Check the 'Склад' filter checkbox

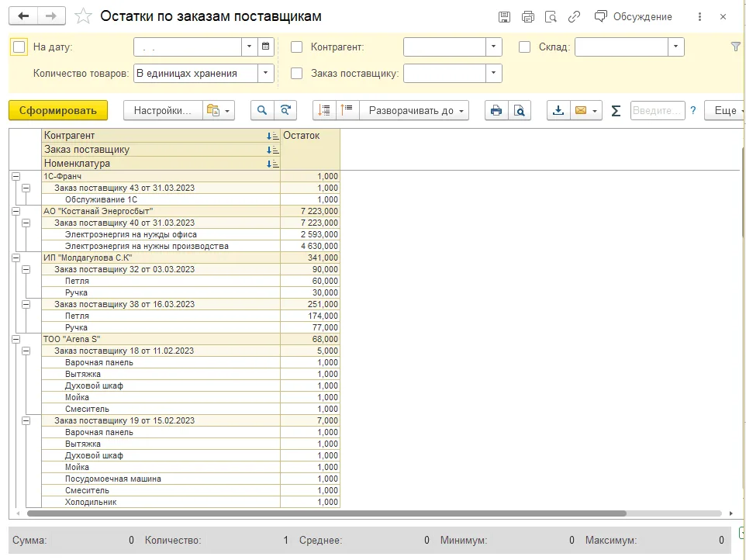(x=524, y=47)
